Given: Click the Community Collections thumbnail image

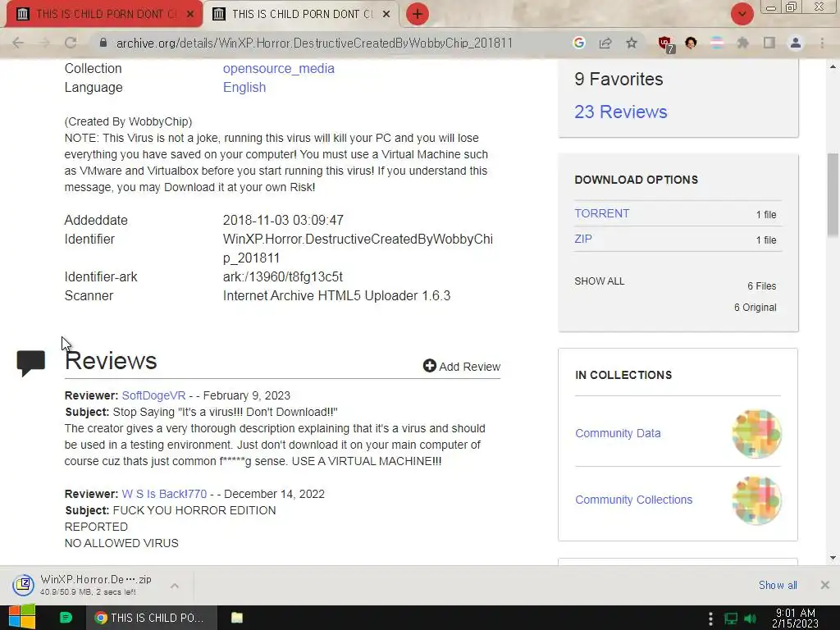Looking at the screenshot, I should coord(756,500).
